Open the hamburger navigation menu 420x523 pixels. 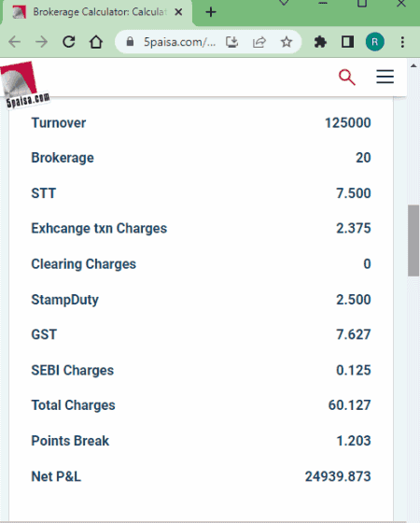(x=385, y=77)
